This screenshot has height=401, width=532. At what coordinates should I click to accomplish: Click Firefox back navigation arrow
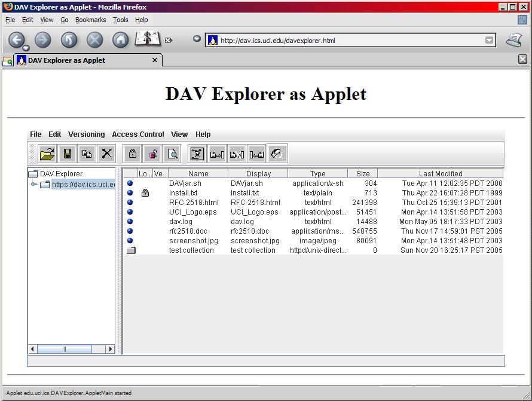(17, 40)
